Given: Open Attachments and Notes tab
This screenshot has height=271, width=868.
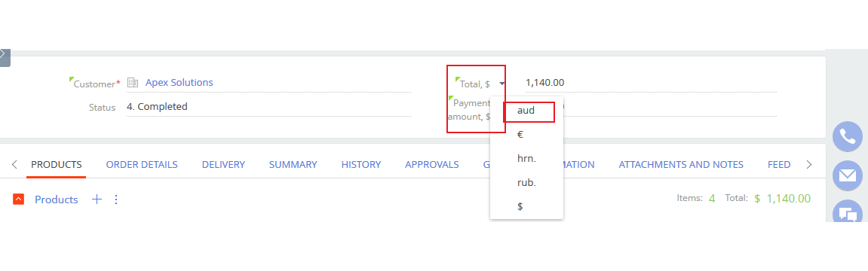Looking at the screenshot, I should [681, 164].
